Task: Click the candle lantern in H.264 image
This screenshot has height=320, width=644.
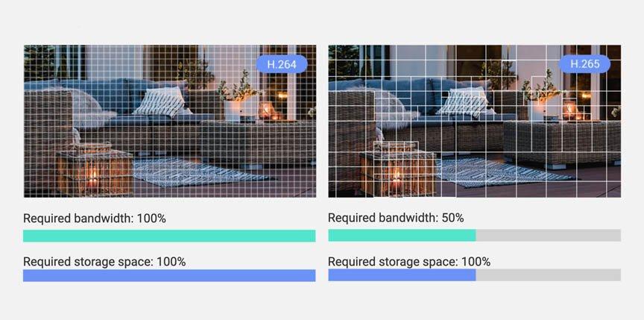Action: (95, 171)
